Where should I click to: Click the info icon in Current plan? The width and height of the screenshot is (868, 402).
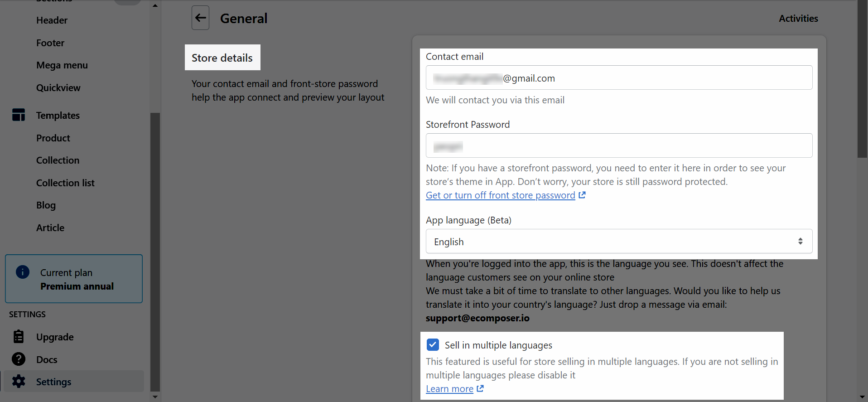tap(23, 272)
